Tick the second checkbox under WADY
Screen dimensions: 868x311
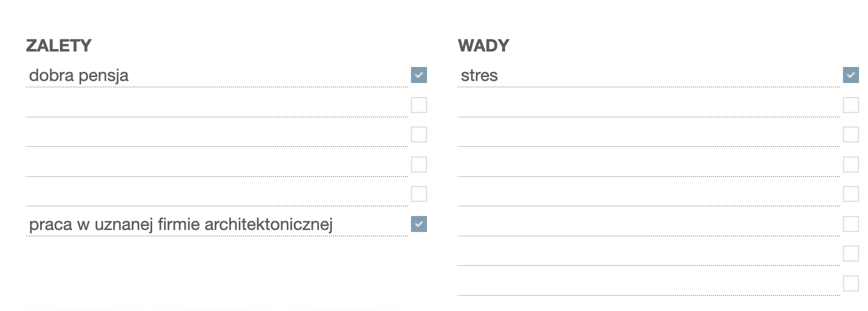tap(851, 105)
